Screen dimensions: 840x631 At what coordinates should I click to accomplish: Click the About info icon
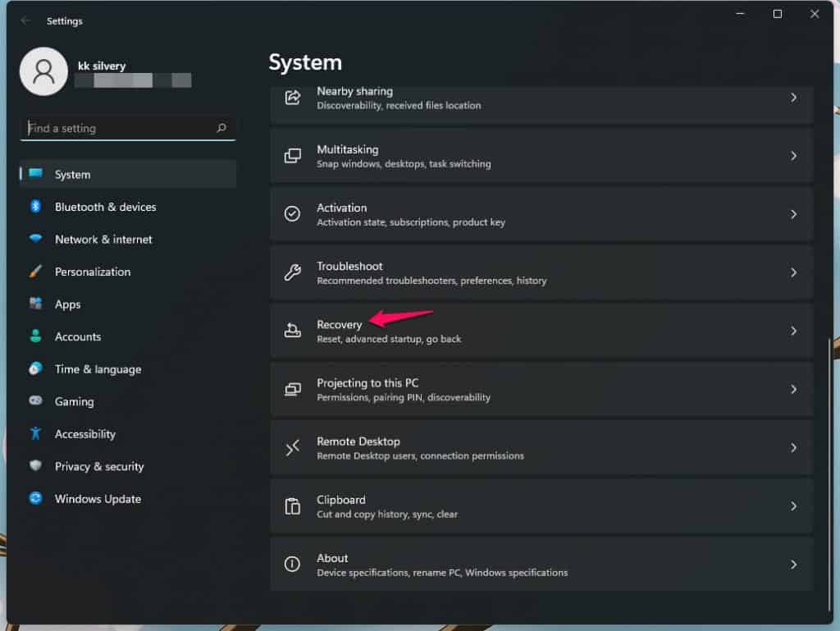[293, 564]
